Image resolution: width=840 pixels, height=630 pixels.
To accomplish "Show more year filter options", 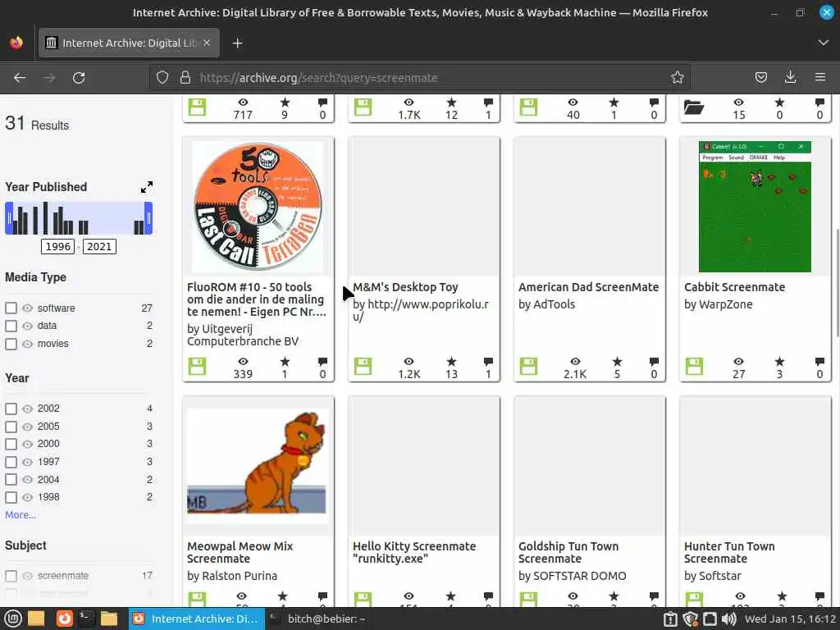I will click(x=21, y=515).
